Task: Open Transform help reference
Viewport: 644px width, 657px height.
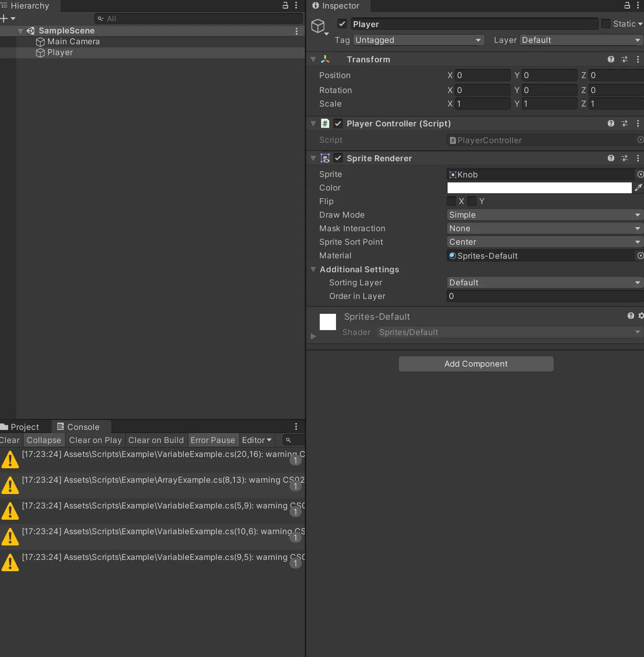Action: 611,59
